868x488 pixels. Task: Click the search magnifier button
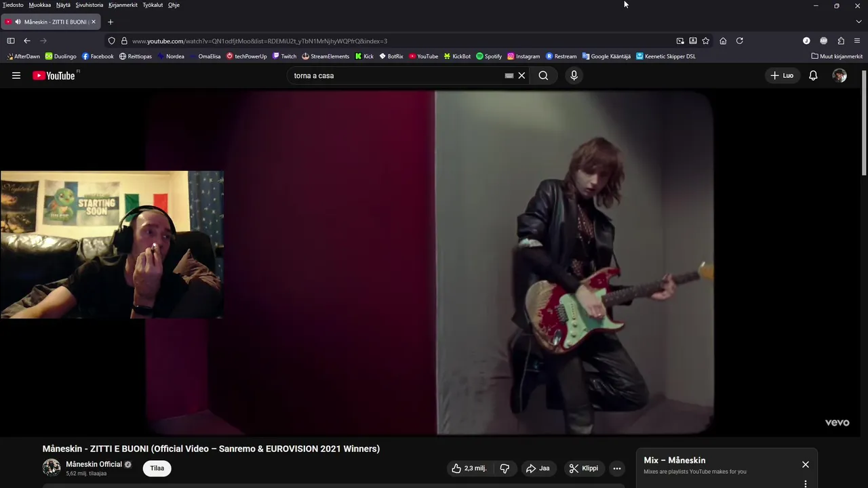(543, 76)
